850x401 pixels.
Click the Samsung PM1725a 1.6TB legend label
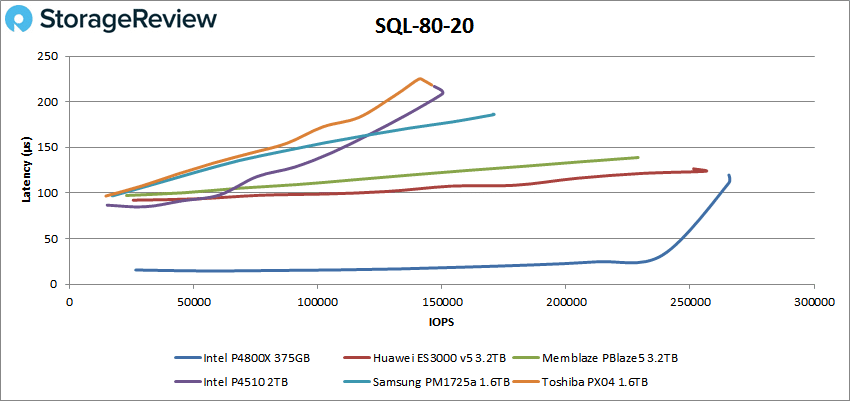point(441,382)
